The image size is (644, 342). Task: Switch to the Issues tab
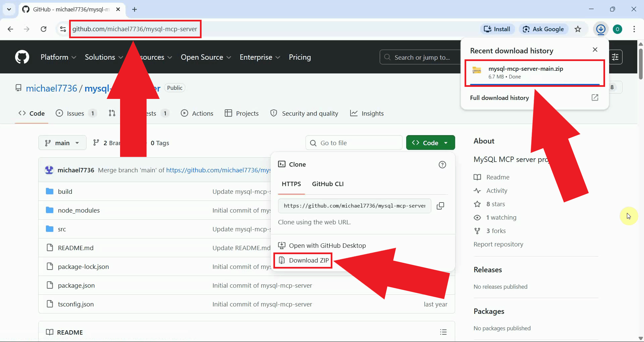[x=76, y=113]
